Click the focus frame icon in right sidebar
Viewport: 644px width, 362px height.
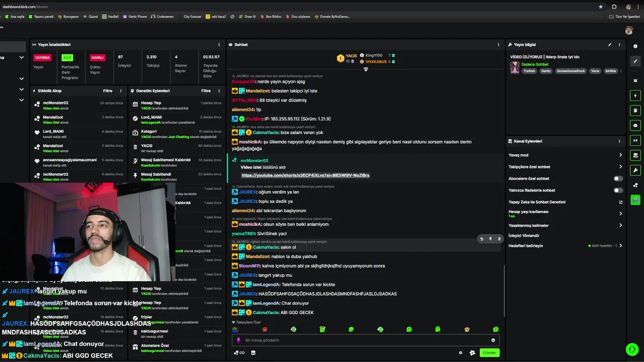pyautogui.click(x=635, y=80)
